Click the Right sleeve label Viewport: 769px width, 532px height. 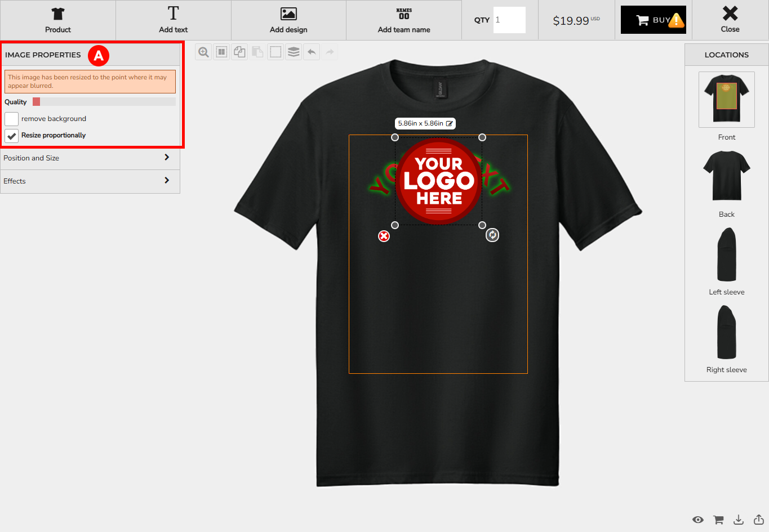727,370
